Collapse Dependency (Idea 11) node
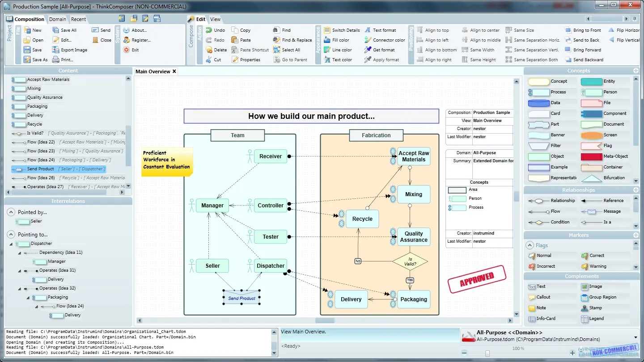This screenshot has width=644, height=362. [x=20, y=253]
